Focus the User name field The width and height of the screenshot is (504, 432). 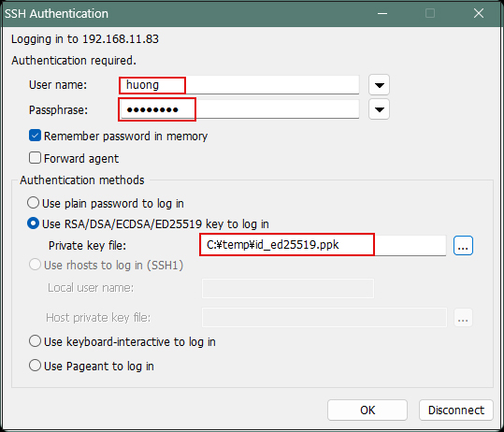coord(239,85)
